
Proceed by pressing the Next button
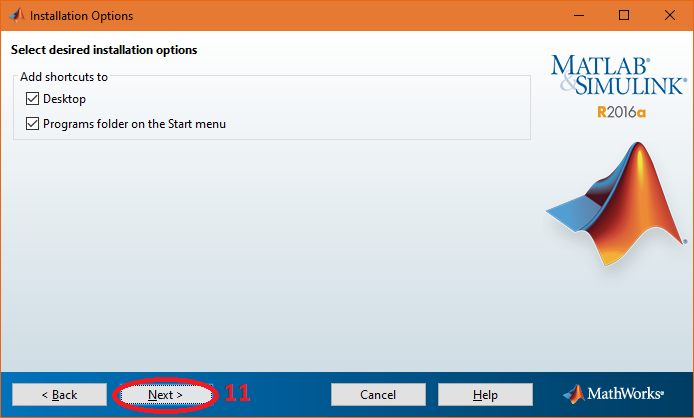[x=165, y=395]
